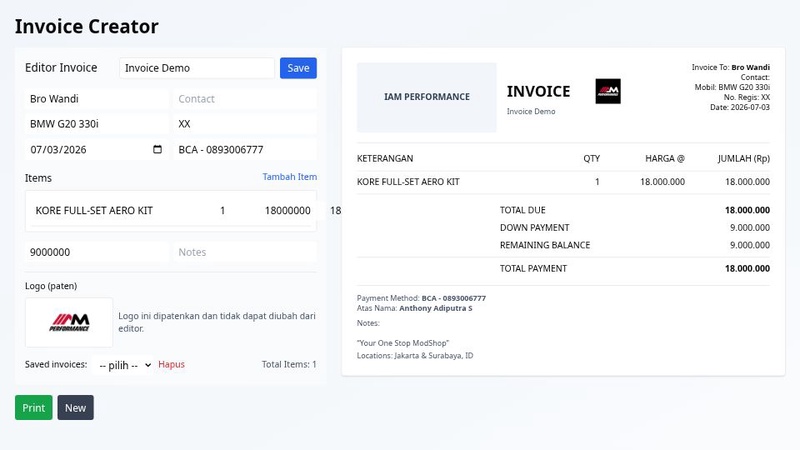Screen dimensions: 800x450
Task: Click REMAINING BALANCE label
Action: (x=545, y=245)
